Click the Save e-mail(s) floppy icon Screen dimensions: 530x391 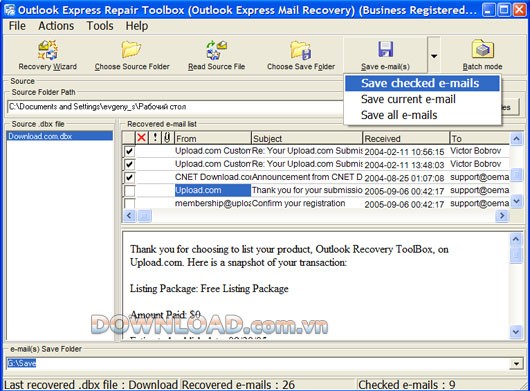click(385, 49)
